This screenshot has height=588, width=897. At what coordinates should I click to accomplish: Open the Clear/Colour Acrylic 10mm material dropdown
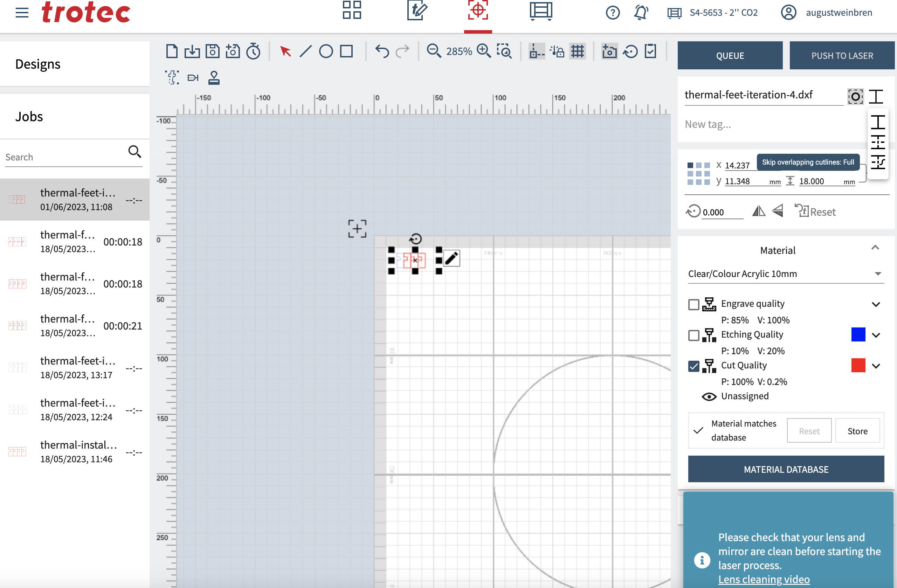[x=785, y=274]
